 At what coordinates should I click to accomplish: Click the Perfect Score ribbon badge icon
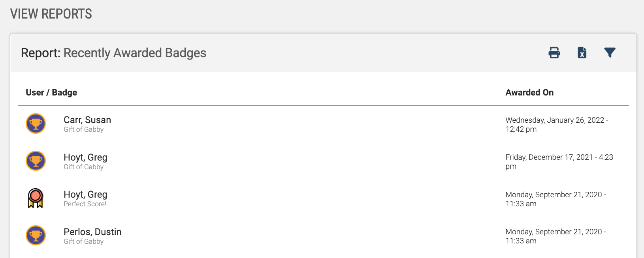coord(36,198)
